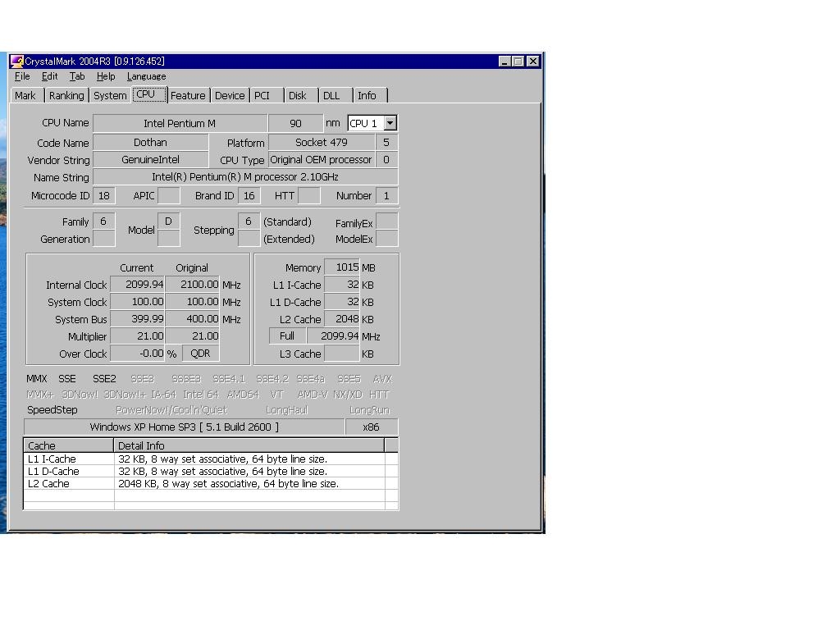Switch to the Device tab
840x630 pixels.
click(x=230, y=95)
